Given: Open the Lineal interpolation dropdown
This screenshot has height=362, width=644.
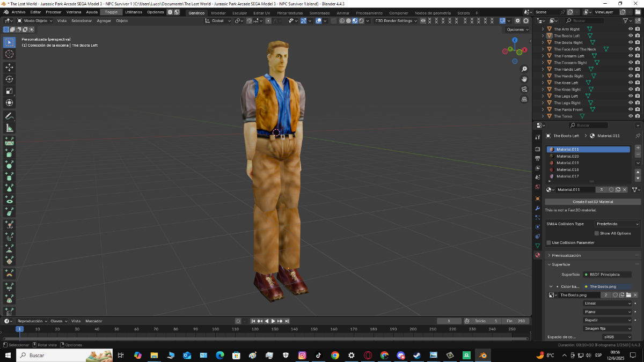Looking at the screenshot, I should pos(608,304).
